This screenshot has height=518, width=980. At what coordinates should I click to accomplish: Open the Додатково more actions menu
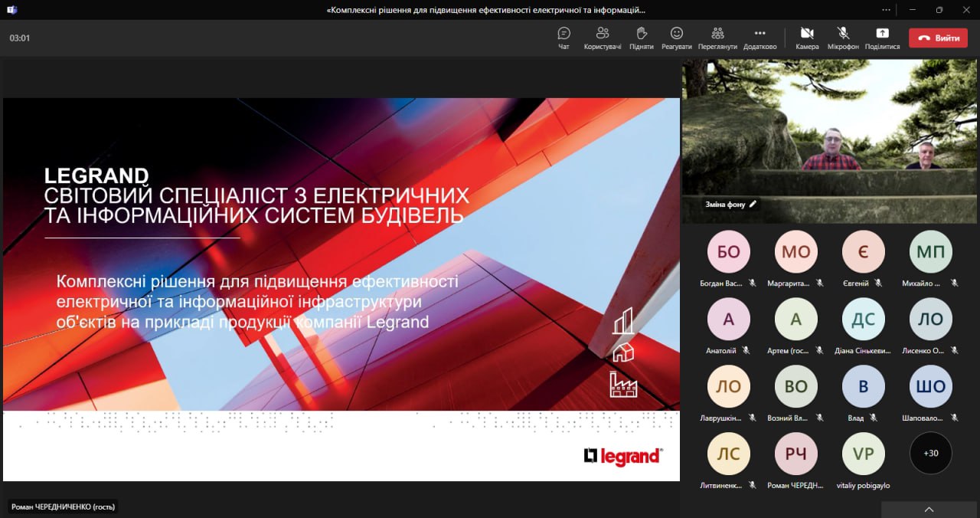tap(759, 38)
